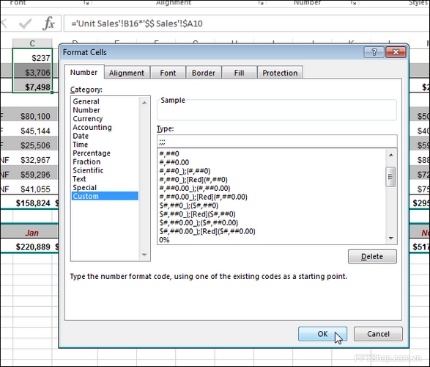The height and width of the screenshot is (367, 430).
Task: Select the Currency category
Action: click(x=88, y=119)
